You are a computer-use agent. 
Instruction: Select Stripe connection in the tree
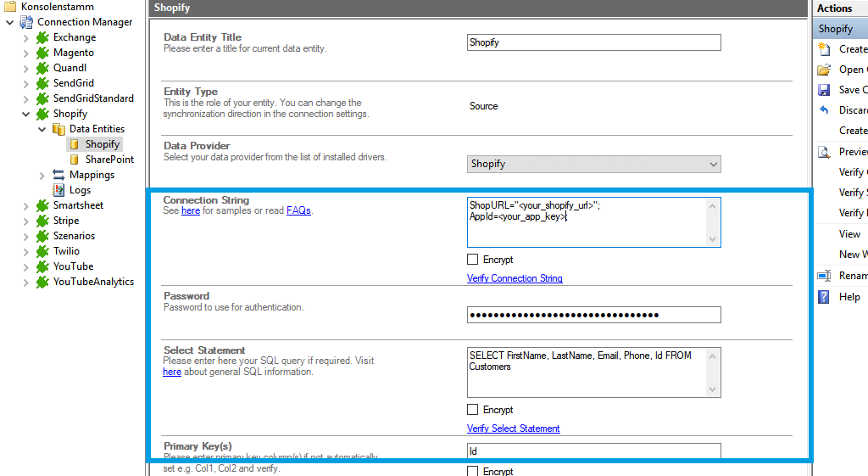tap(66, 221)
